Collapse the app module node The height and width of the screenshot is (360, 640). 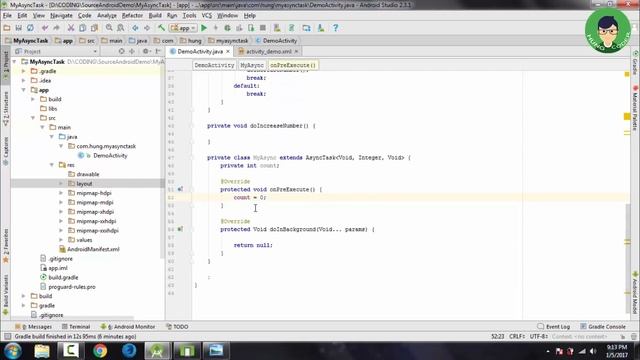coord(24,90)
